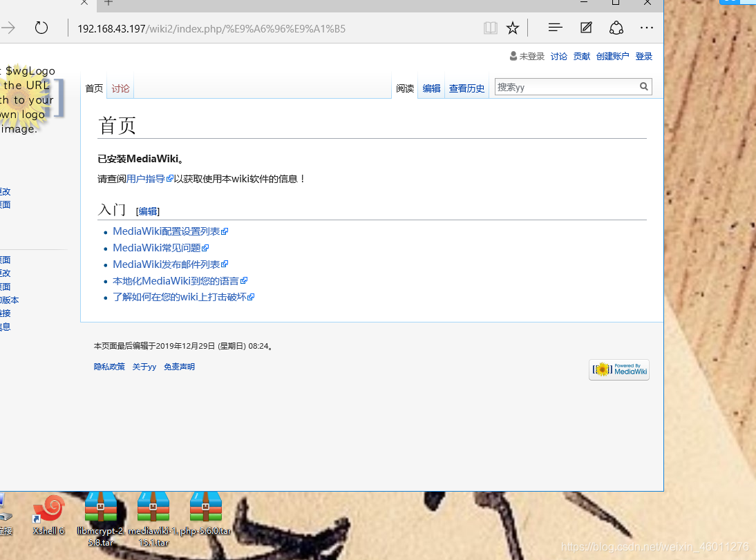756x560 pixels.
Task: Open a new browser tab plus
Action: point(108,2)
